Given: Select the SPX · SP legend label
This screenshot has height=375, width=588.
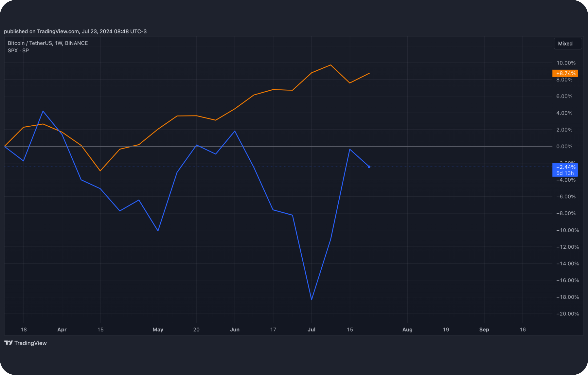Looking at the screenshot, I should click(x=18, y=51).
